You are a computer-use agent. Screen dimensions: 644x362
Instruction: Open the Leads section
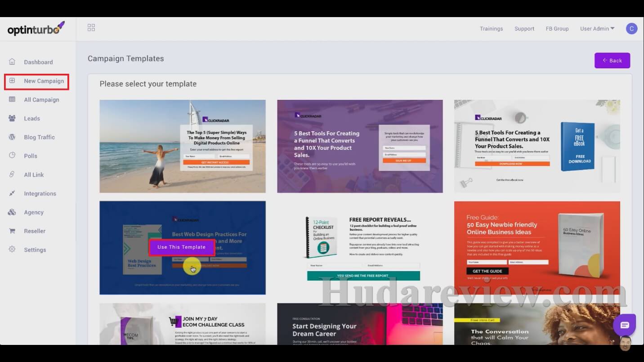pyautogui.click(x=32, y=119)
